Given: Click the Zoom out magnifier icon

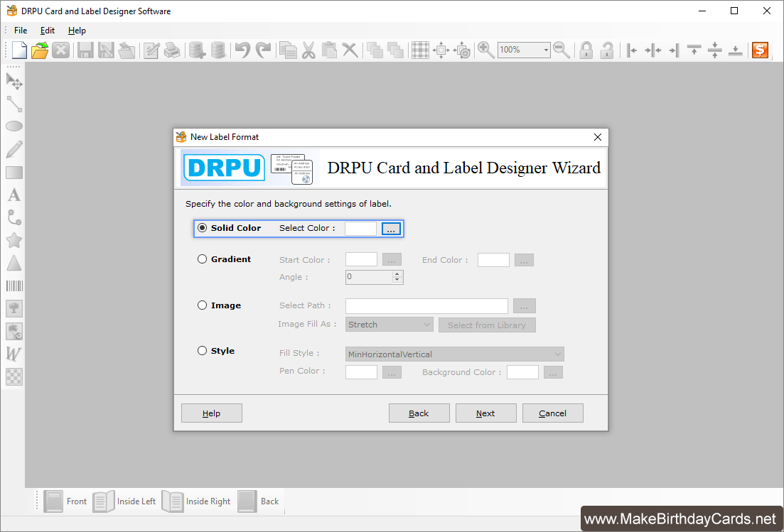Looking at the screenshot, I should (x=562, y=50).
